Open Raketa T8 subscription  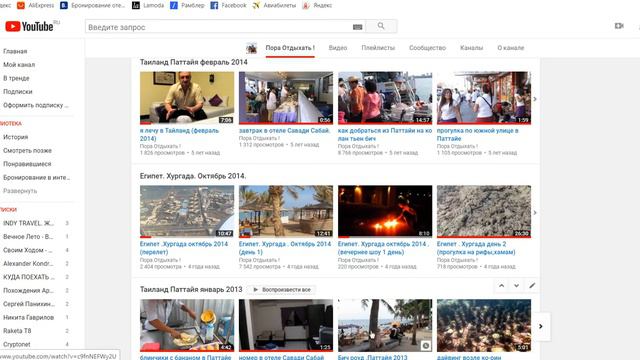(x=17, y=331)
